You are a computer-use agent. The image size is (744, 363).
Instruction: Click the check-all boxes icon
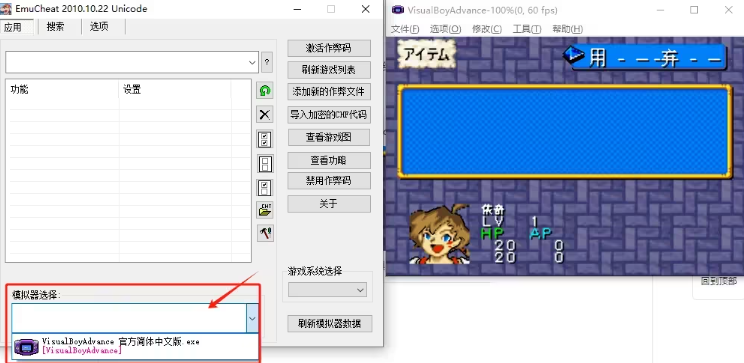[265, 140]
